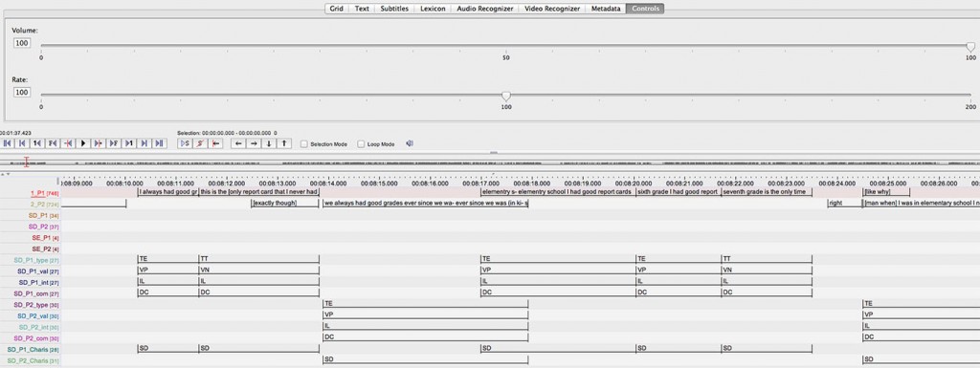Image resolution: width=980 pixels, height=368 pixels.
Task: Click the Rate value field
Action: tap(23, 93)
